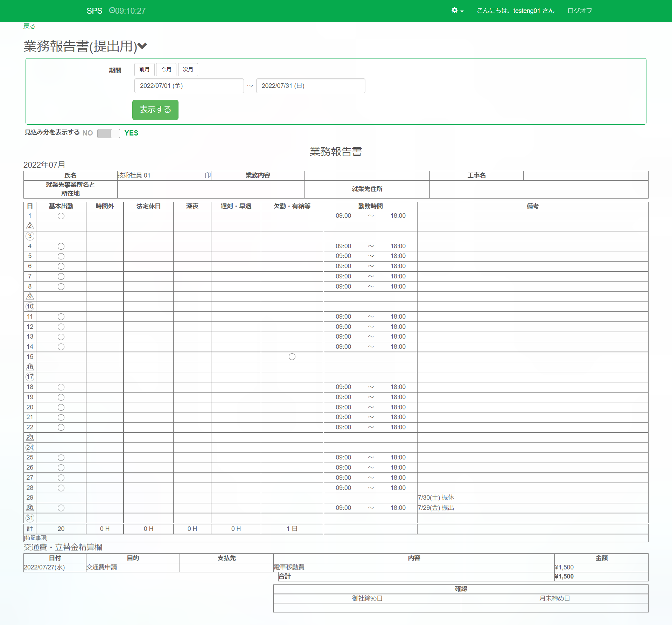Select NO next to the forecast switch
This screenshot has height=625, width=672.
87,133
